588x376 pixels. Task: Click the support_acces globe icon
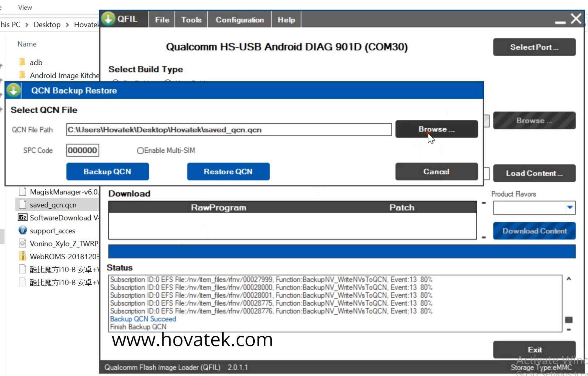coord(22,230)
